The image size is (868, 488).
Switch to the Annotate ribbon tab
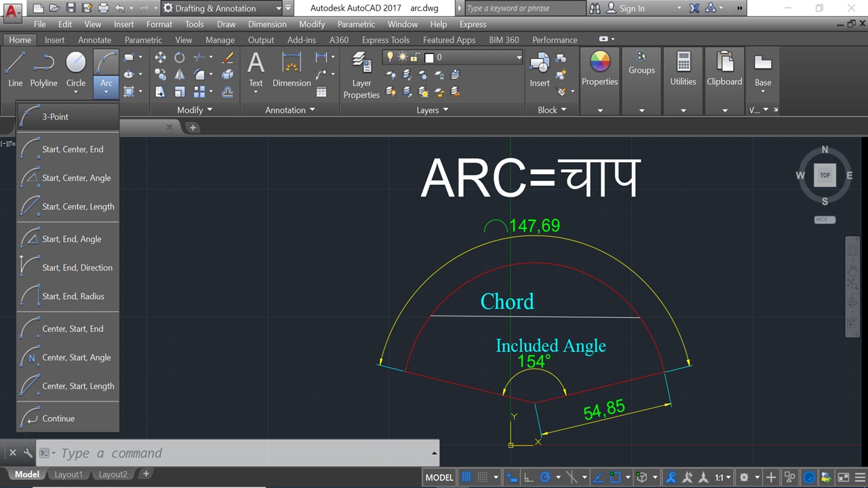[x=94, y=40]
